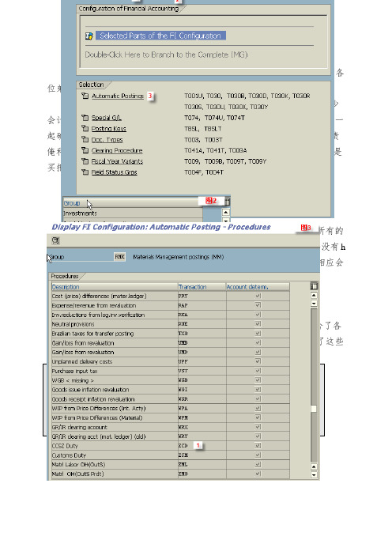The height and width of the screenshot is (555, 392).
Task: Click the folder icon beside Posting Keys
Action: (85, 129)
